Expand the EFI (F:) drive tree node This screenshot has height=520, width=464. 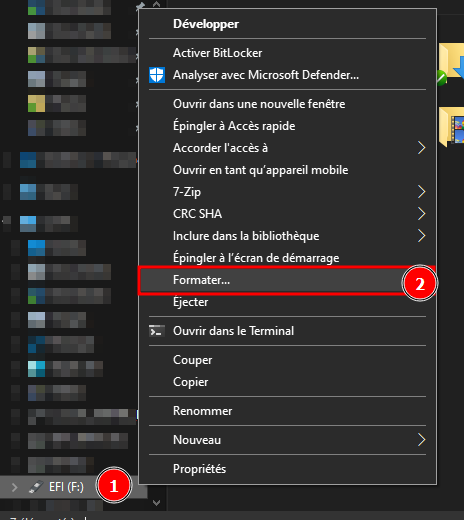coord(14,487)
